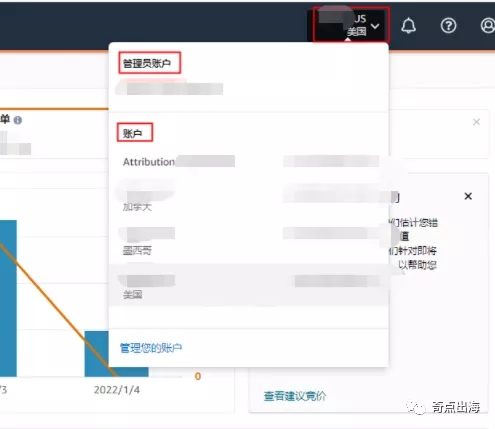Open the 查看建议竞价 link
Screen dimensions: 495x429
(x=295, y=396)
